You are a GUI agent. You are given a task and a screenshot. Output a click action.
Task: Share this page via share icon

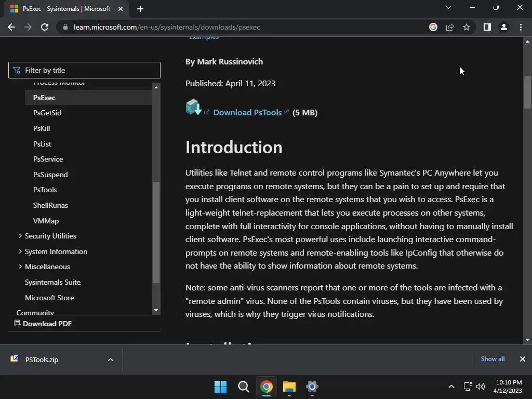450,27
